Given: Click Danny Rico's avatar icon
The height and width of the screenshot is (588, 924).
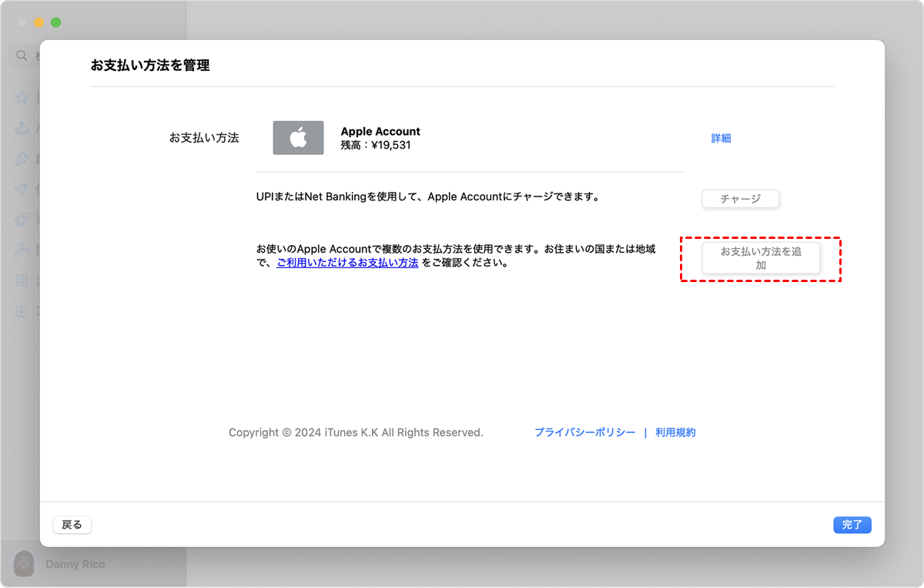Looking at the screenshot, I should coord(25,564).
